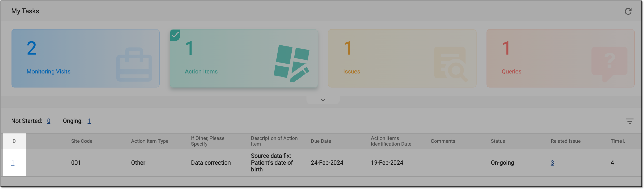Screen dimensions: 644x189
Task: Click the If Other, Please Specify header
Action: [x=208, y=141]
